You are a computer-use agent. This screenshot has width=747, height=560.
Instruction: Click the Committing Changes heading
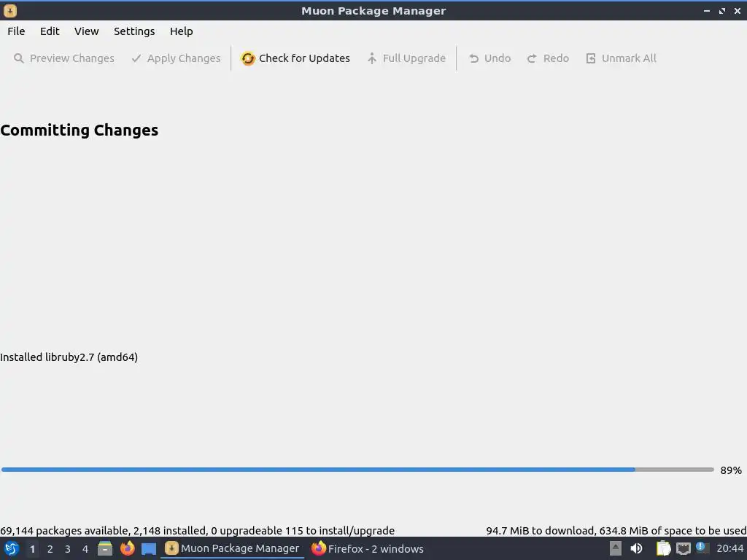click(79, 130)
